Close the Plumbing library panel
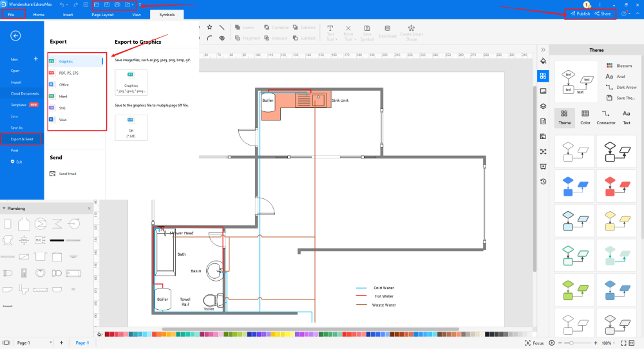 tap(89, 209)
